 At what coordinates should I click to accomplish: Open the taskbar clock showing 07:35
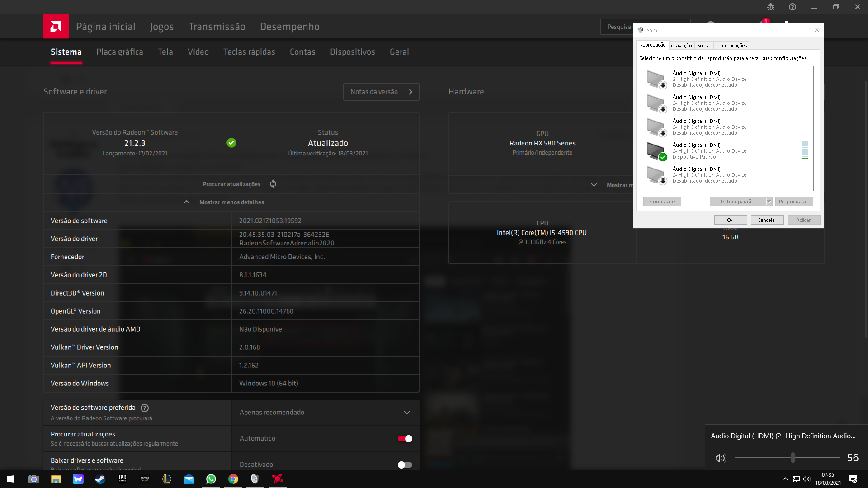click(x=828, y=479)
